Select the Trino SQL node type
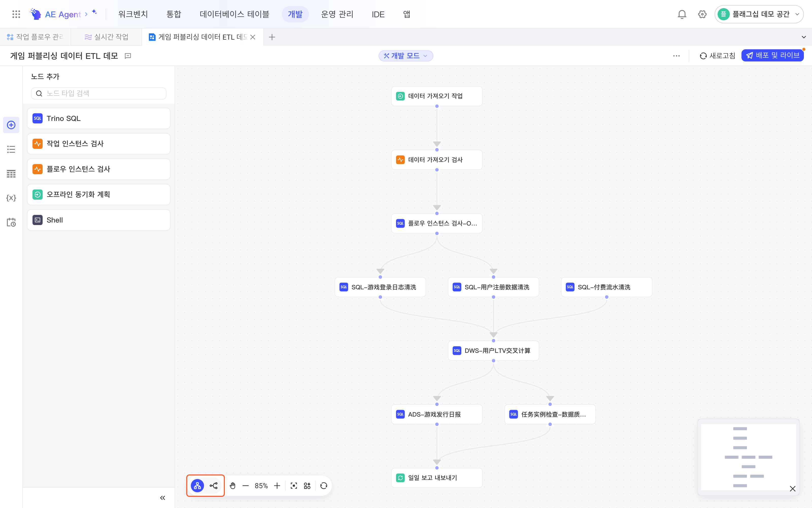 (x=99, y=118)
